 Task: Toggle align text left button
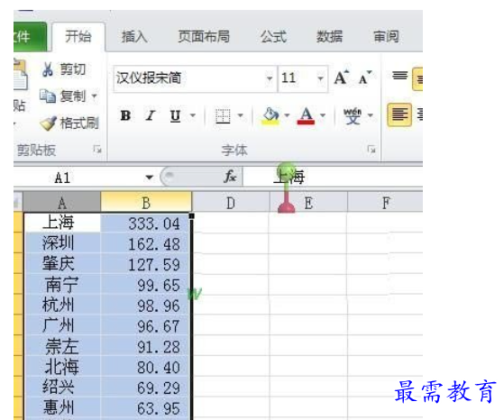[x=399, y=114]
